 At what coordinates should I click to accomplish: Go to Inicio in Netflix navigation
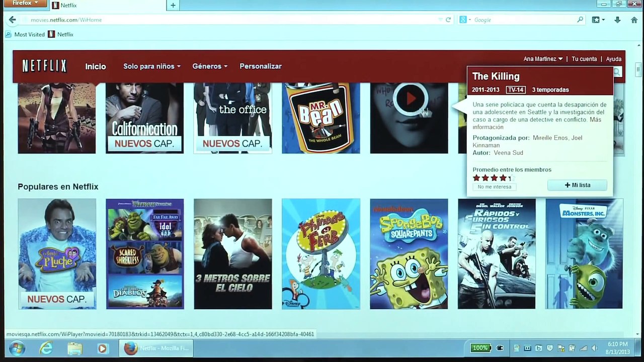pyautogui.click(x=96, y=66)
